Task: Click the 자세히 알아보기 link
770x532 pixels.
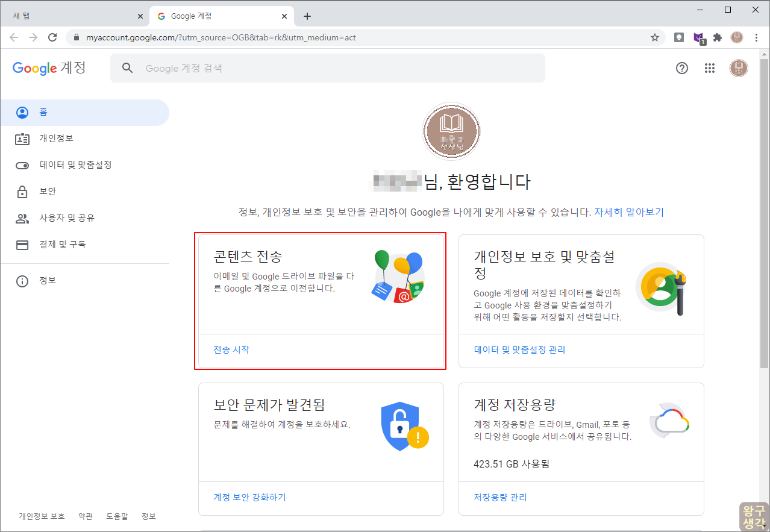Action: [x=629, y=212]
